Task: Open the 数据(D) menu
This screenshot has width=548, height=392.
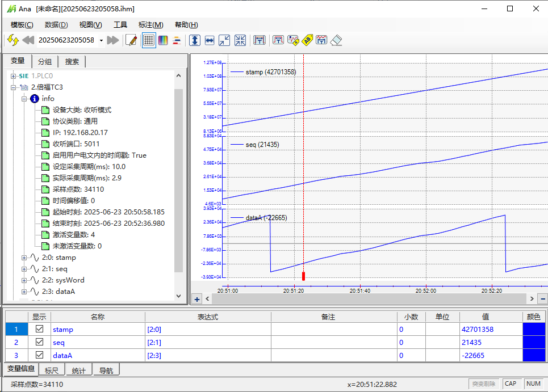Action: [56, 25]
